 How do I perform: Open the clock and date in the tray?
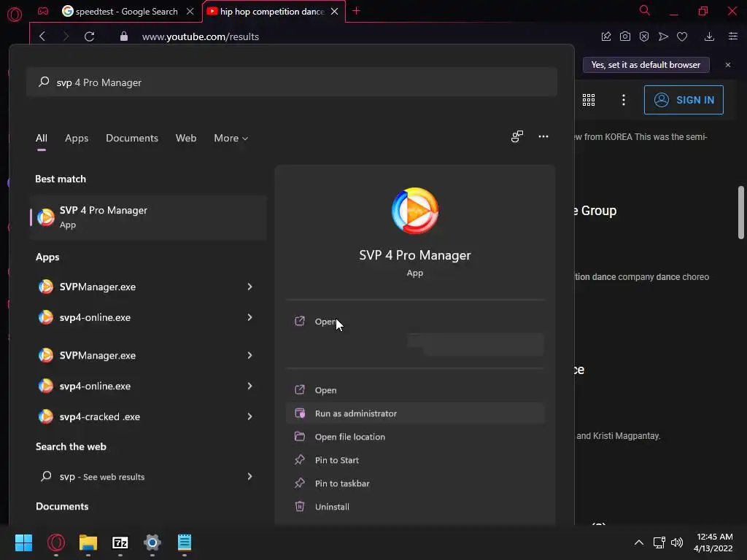click(x=713, y=542)
